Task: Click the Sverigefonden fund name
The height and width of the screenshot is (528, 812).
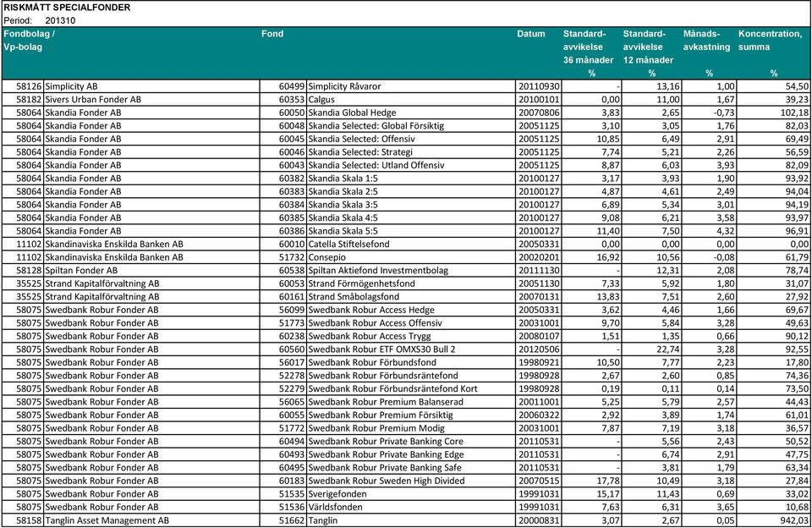Action: click(x=337, y=494)
